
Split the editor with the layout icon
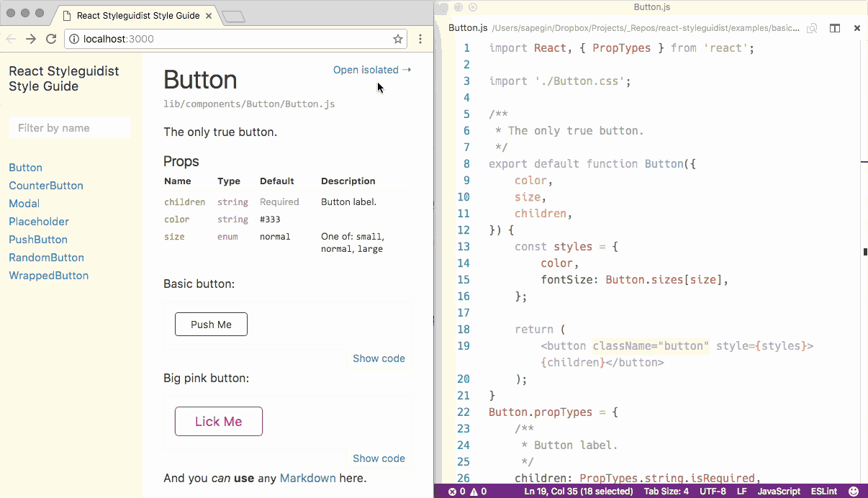tap(835, 28)
